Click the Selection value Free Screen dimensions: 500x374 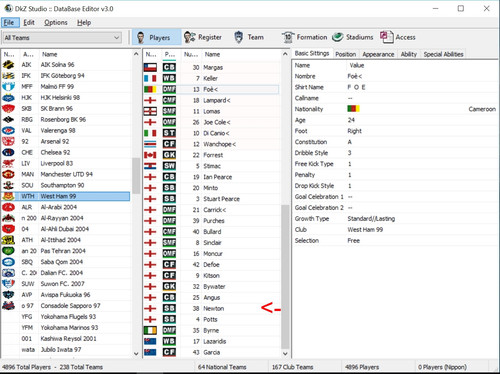[353, 241]
